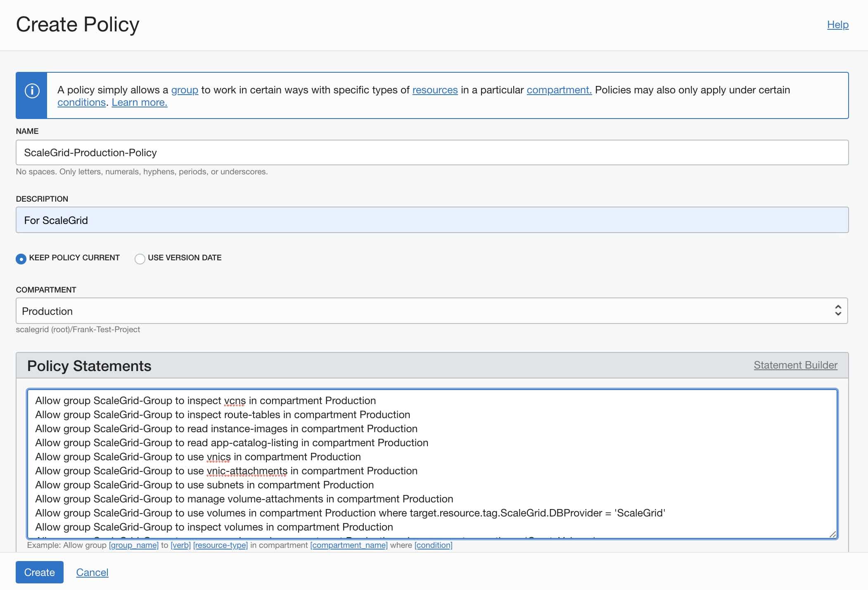Open the 'compartment.' link in the banner
This screenshot has height=590, width=868.
coord(559,90)
